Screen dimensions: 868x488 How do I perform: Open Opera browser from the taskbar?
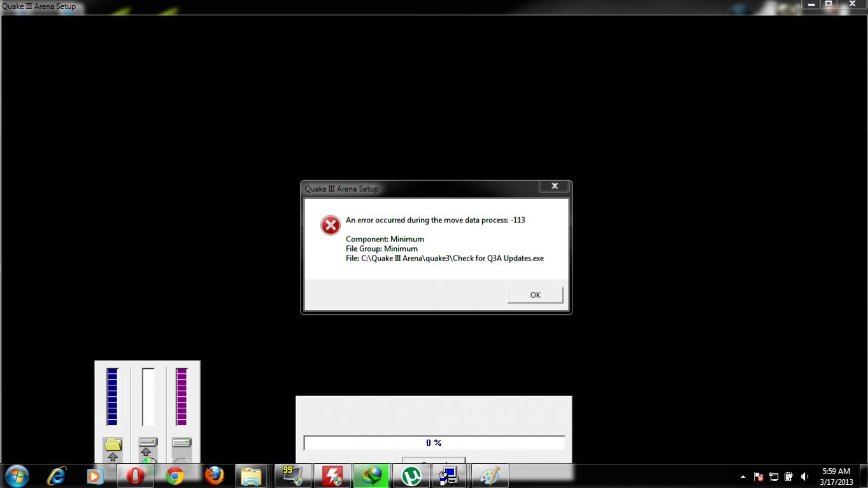[135, 476]
